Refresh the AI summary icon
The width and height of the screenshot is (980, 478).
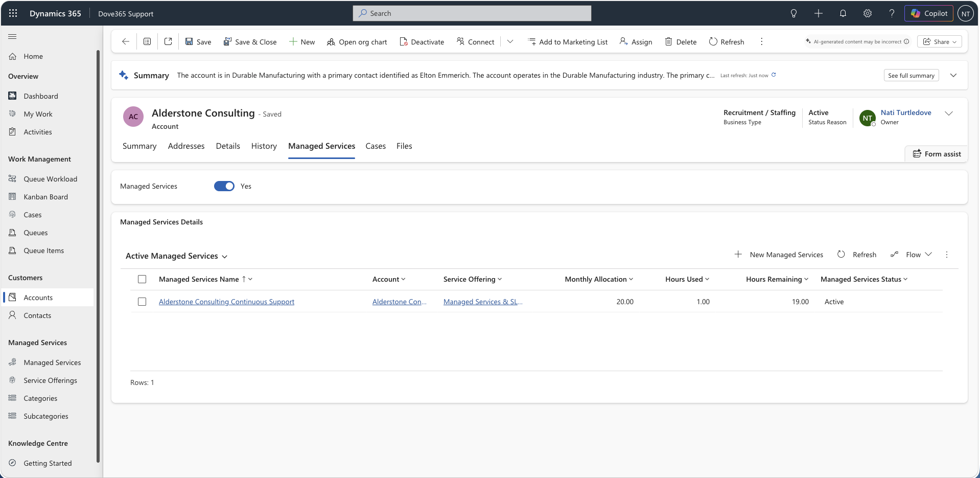pyautogui.click(x=774, y=75)
